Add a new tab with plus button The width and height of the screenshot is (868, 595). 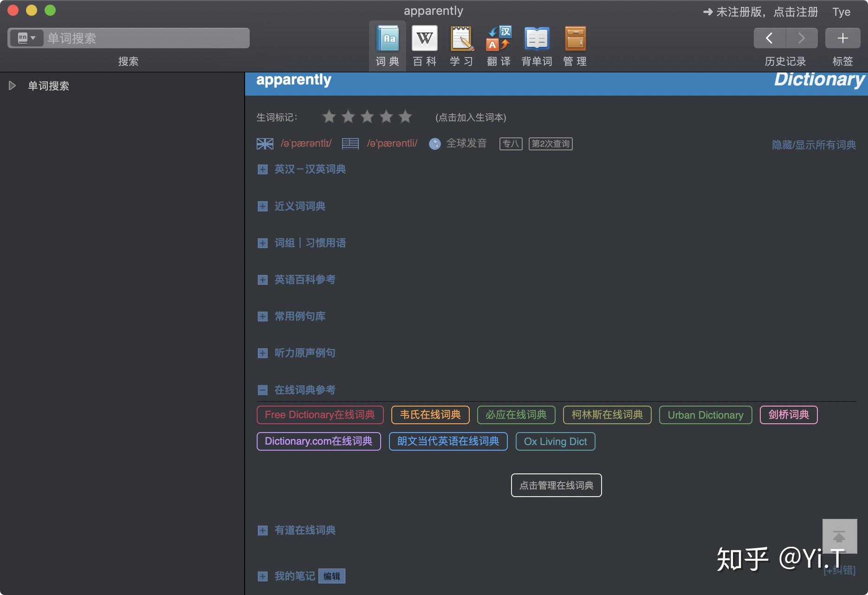pos(842,38)
